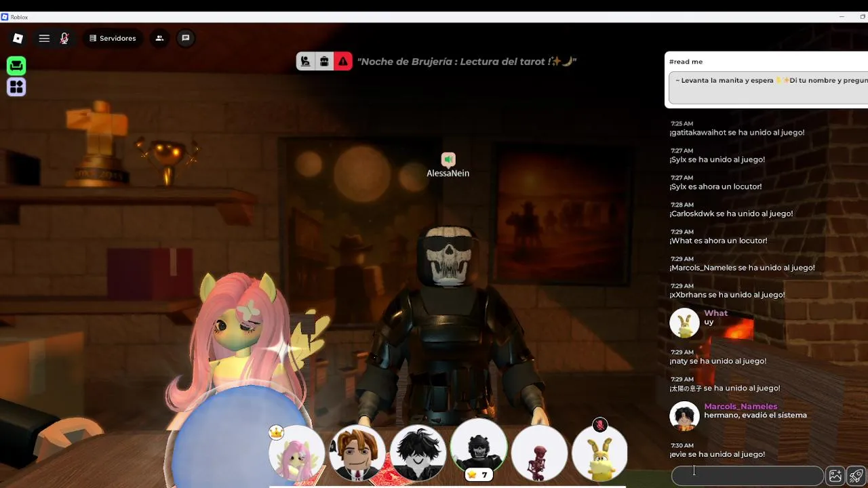
Task: Open the players list icon
Action: click(159, 39)
